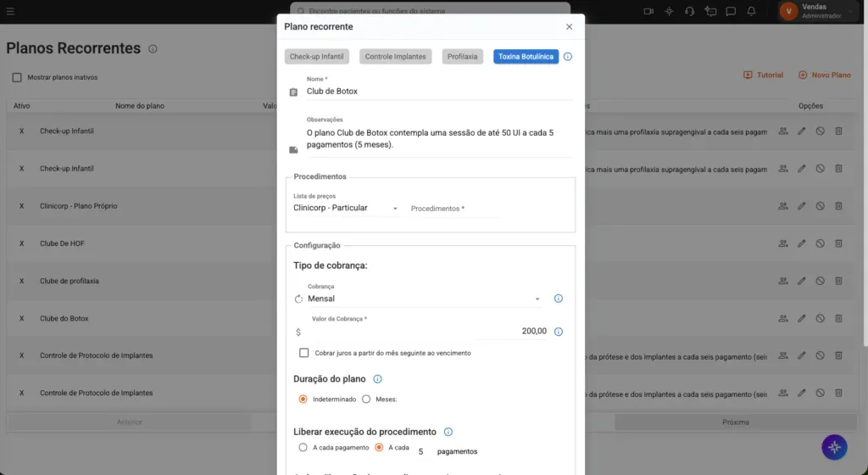Delete the Clube De HOF plan

click(838, 243)
